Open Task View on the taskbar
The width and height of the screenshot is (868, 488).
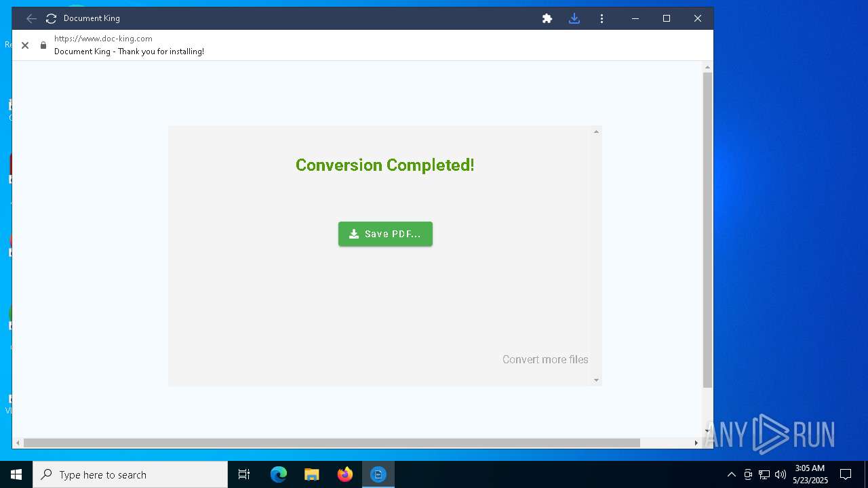tap(244, 474)
